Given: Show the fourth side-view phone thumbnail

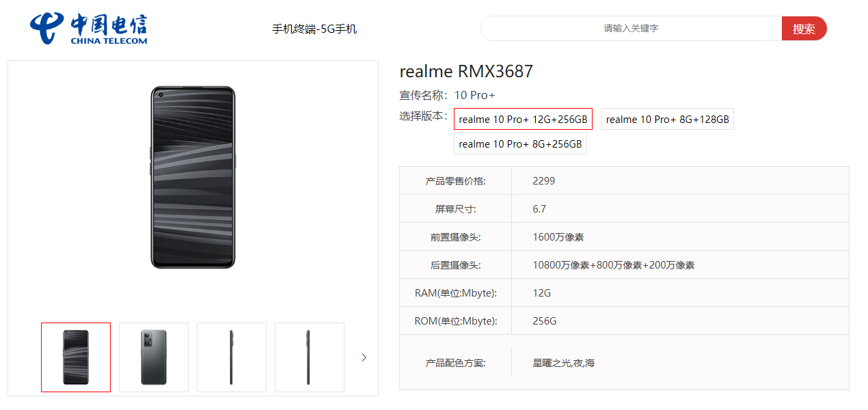Looking at the screenshot, I should point(310,357).
